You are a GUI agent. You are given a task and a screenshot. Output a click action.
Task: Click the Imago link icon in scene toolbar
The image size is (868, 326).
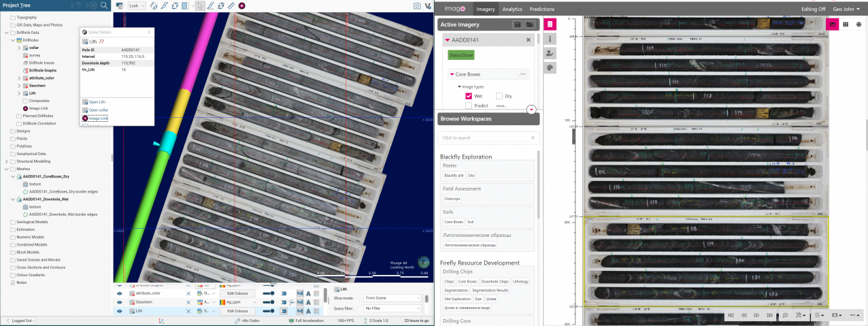click(x=243, y=6)
